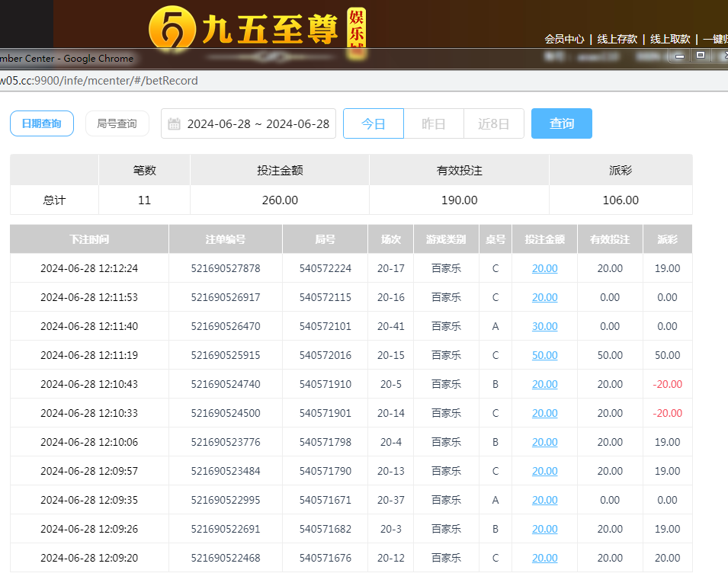Switch to 局号查询 search mode
728x586 pixels.
coord(117,123)
